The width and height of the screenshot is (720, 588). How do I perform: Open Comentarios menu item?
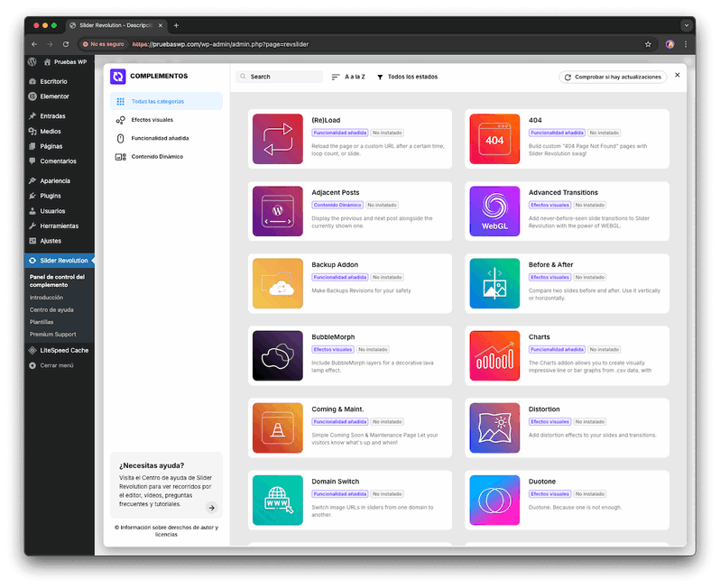[x=60, y=161]
